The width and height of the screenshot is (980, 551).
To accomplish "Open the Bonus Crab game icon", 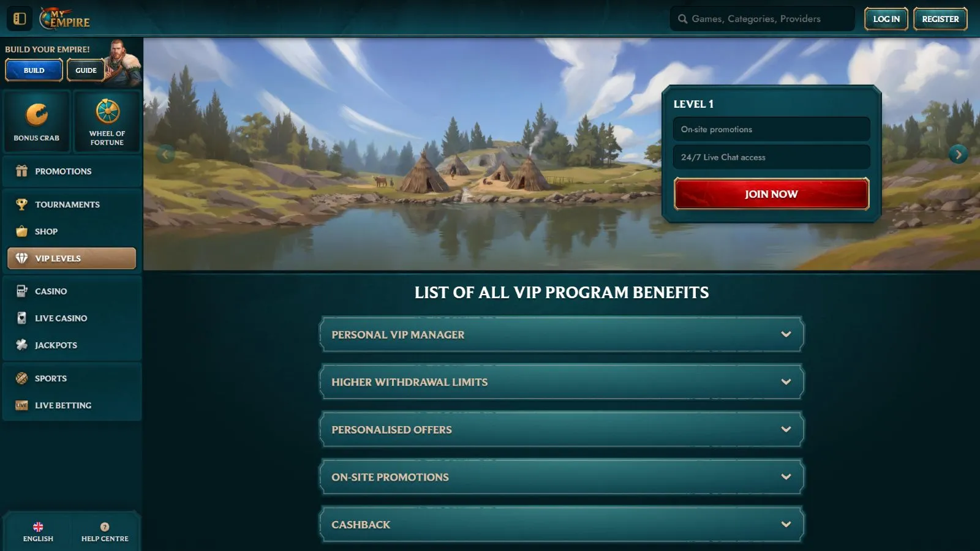I will (37, 114).
